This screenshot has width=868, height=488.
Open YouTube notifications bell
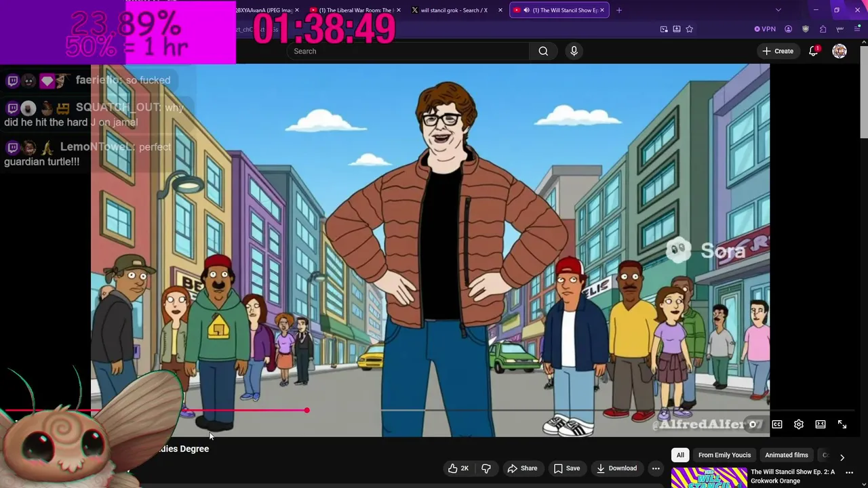[x=814, y=51]
